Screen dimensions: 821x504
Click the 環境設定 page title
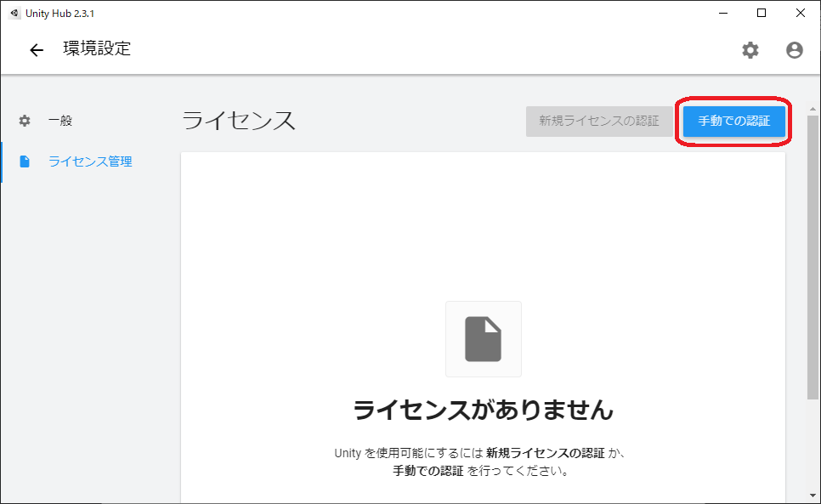97,48
